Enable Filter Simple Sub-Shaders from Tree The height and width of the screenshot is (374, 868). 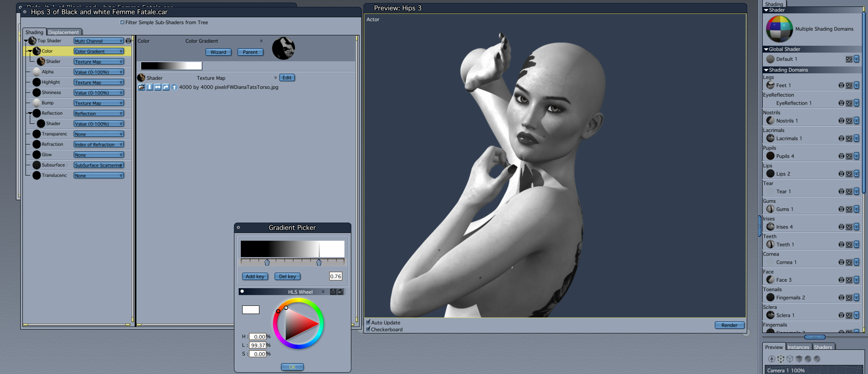coord(122,22)
